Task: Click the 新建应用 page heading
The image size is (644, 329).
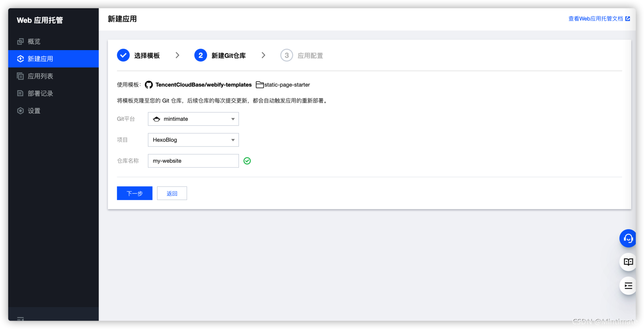Action: point(122,19)
